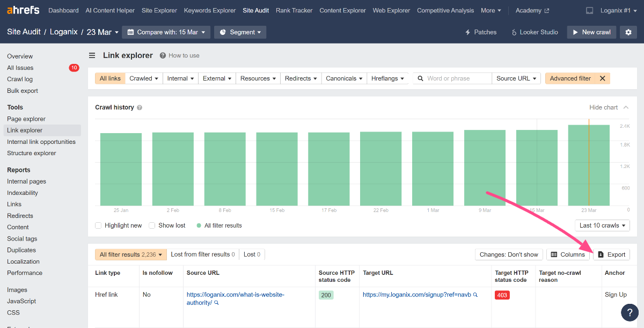Viewport: 644px width, 328px height.
Task: Enable Highlight new checkbox
Action: [98, 225]
